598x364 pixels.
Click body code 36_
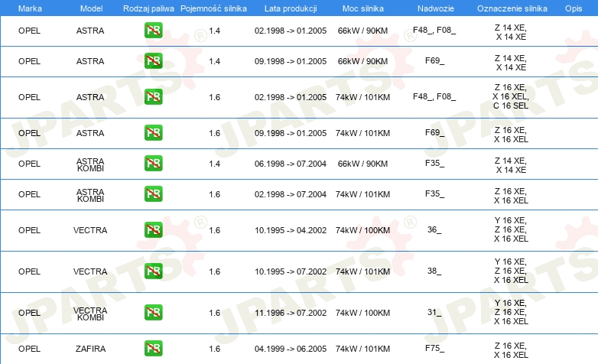[434, 229]
